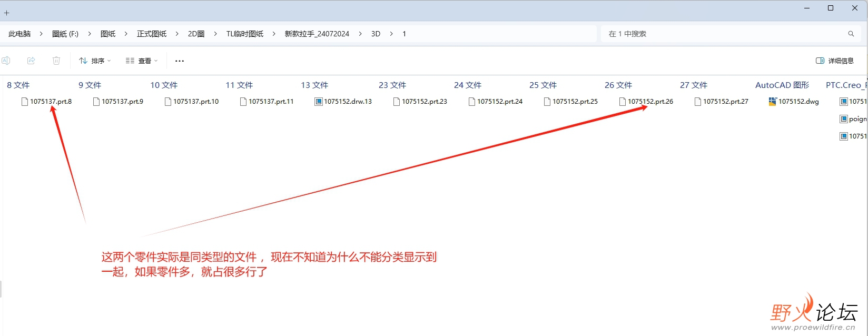Select file 1075152.drw.13
The height and width of the screenshot is (336, 868).
pyautogui.click(x=343, y=102)
